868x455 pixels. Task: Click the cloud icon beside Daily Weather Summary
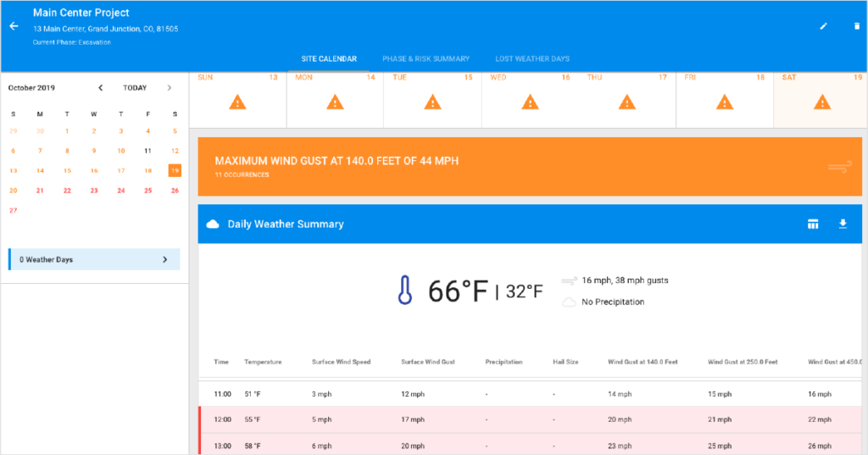[x=213, y=225]
